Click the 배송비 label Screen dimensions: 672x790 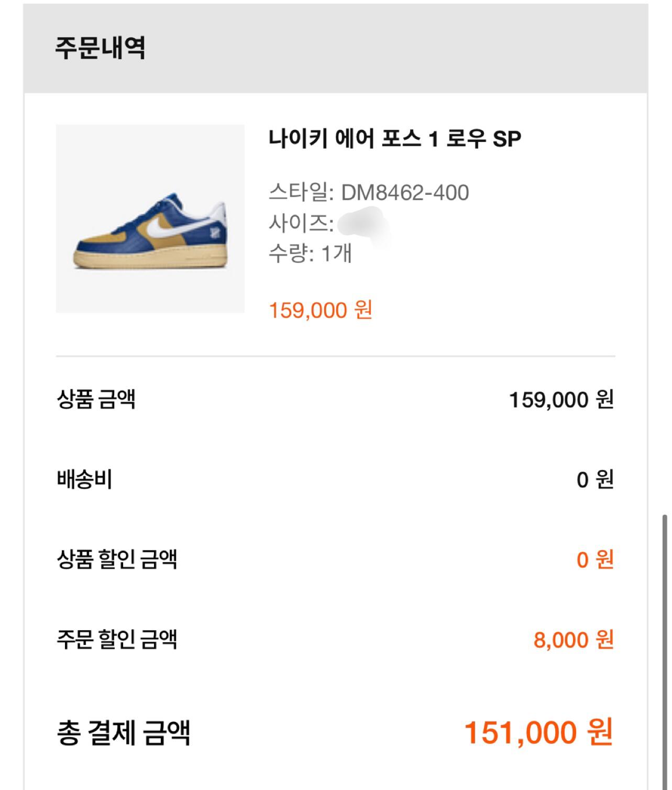84,479
